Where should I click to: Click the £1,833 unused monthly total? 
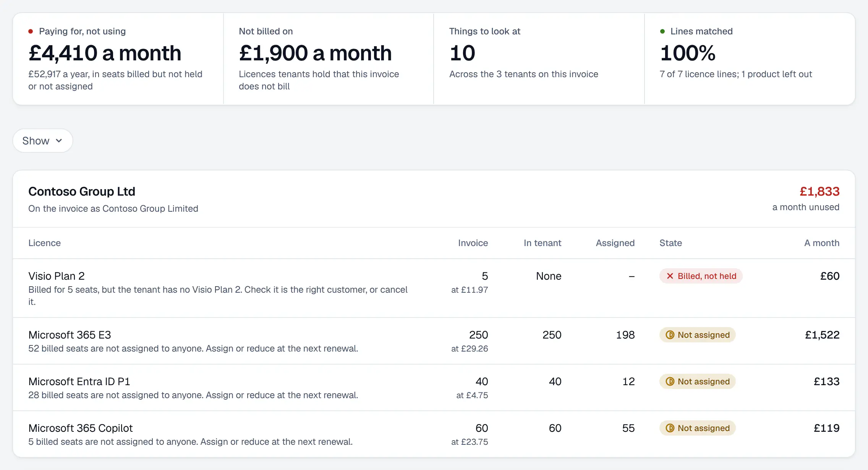819,191
